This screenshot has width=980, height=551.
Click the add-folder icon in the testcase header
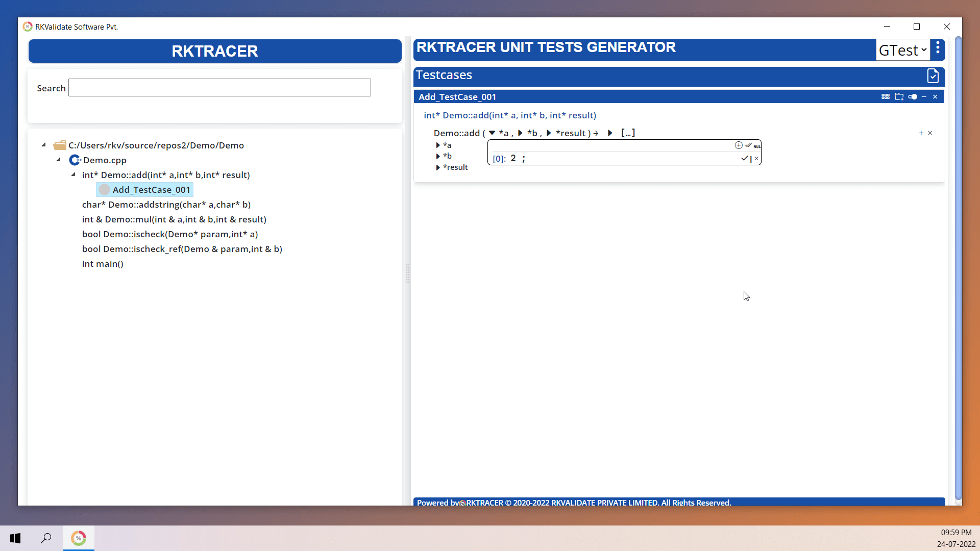(899, 96)
